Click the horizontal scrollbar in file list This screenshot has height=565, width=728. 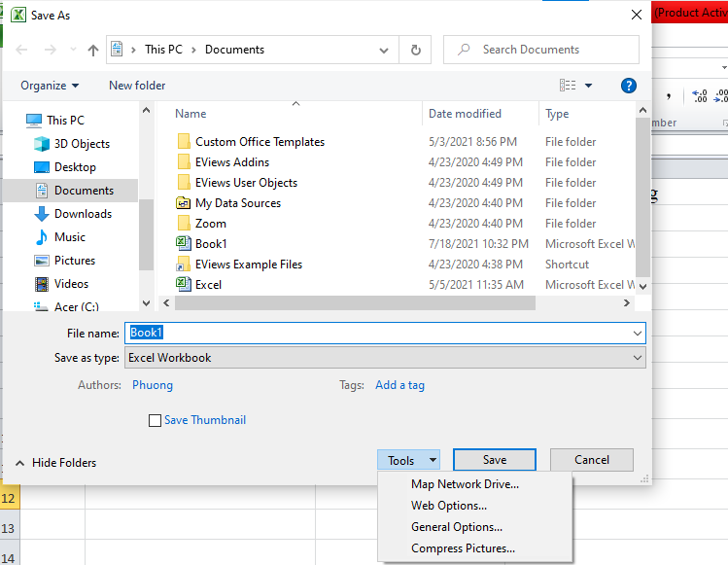pos(355,303)
